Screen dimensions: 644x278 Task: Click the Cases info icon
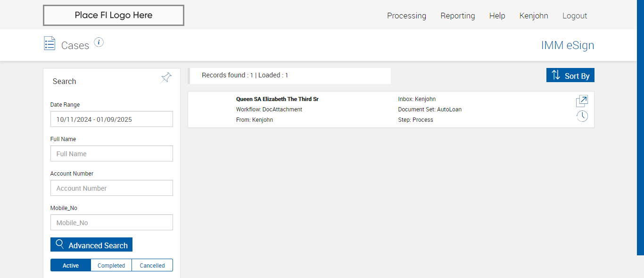(x=99, y=42)
